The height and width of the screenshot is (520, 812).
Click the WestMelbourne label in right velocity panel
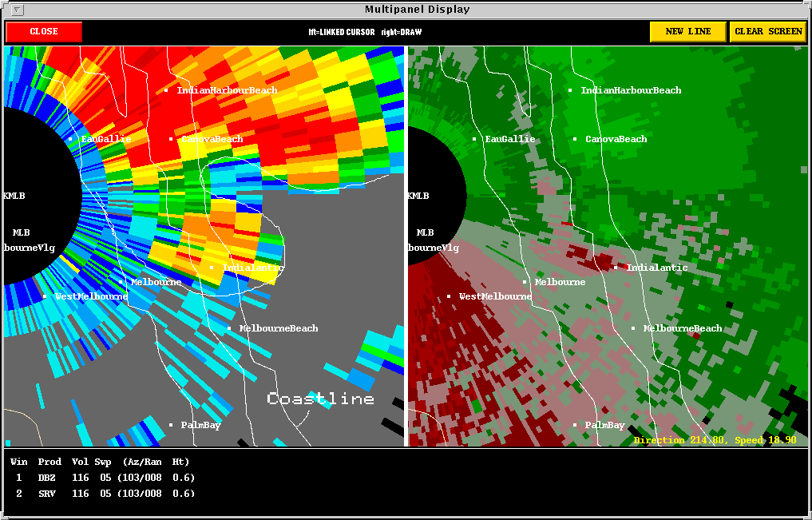coord(495,297)
